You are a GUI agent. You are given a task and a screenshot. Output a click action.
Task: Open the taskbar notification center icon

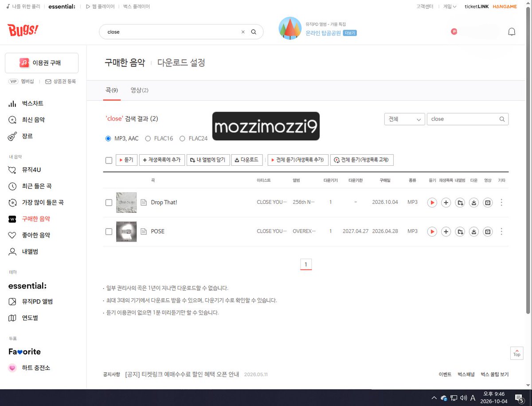coord(518,398)
